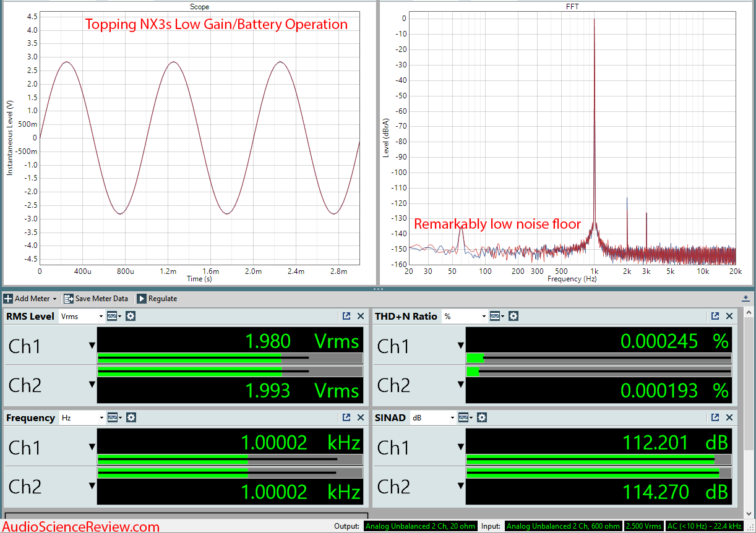Pop out the THD+N Ratio meter
Screen dimensions: 756x533
point(715,316)
